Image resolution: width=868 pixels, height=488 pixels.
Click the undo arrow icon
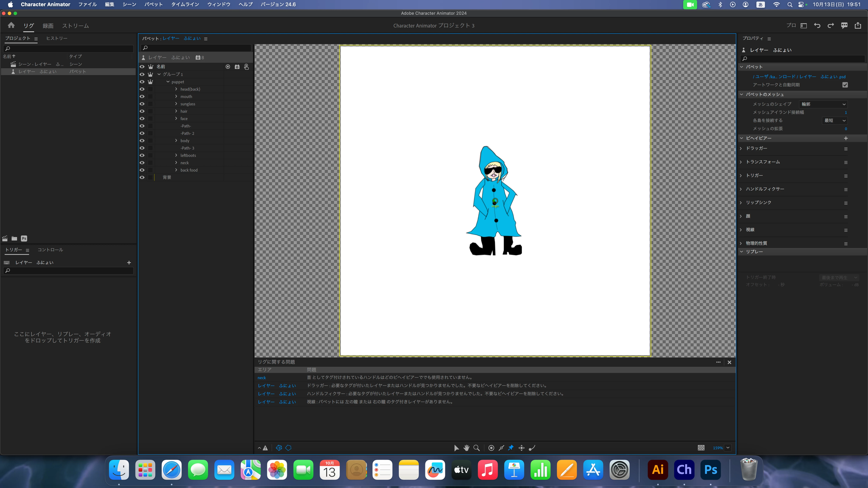[817, 26]
